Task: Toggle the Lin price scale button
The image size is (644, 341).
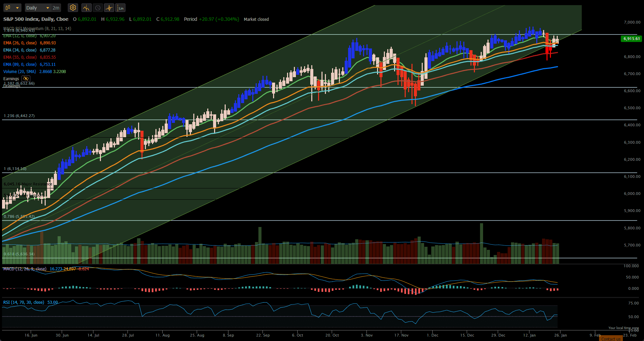Action: (x=120, y=8)
